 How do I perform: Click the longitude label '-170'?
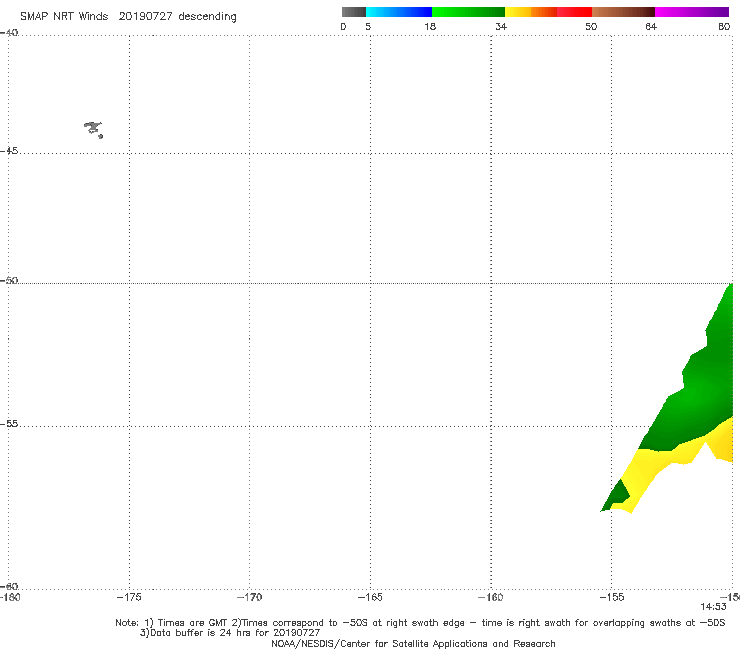pyautogui.click(x=249, y=597)
